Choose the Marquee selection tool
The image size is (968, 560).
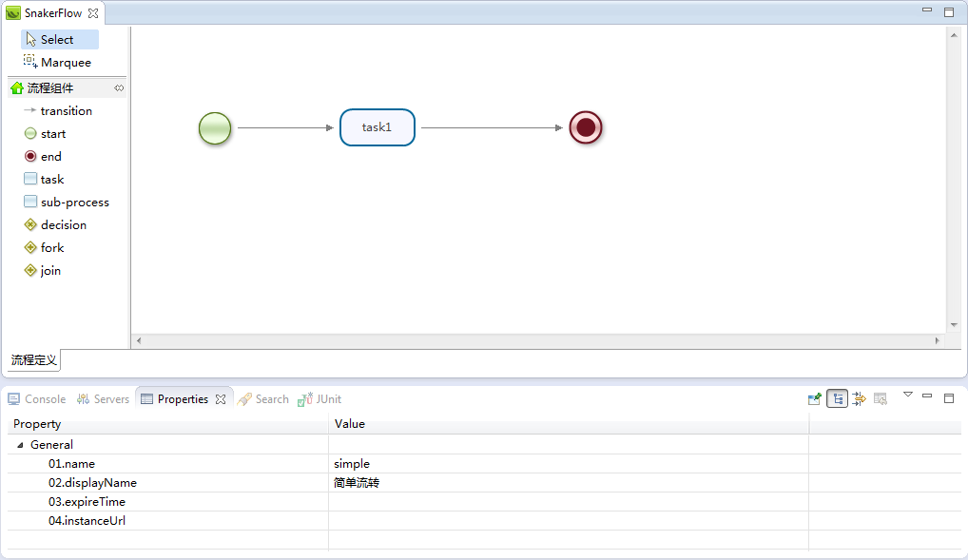pyautogui.click(x=59, y=63)
